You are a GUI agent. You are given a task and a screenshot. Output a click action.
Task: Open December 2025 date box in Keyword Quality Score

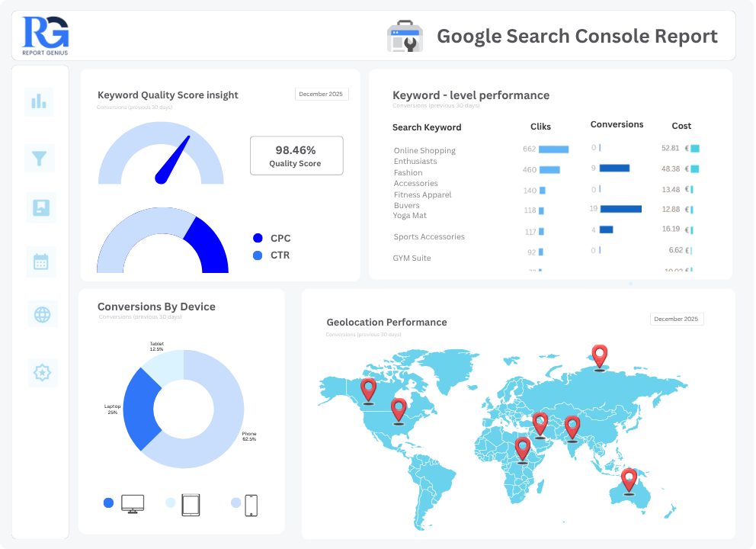point(321,94)
